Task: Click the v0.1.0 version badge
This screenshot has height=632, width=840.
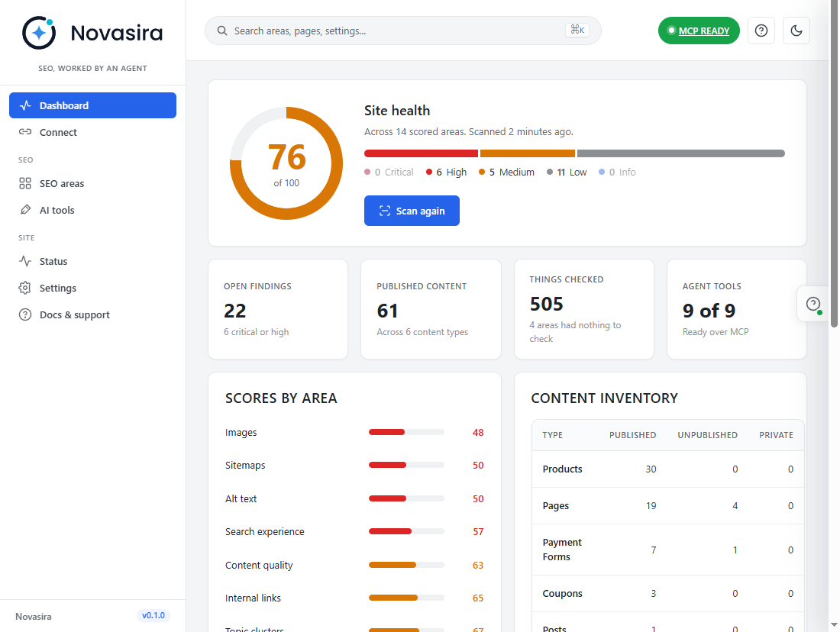Action: point(153,615)
